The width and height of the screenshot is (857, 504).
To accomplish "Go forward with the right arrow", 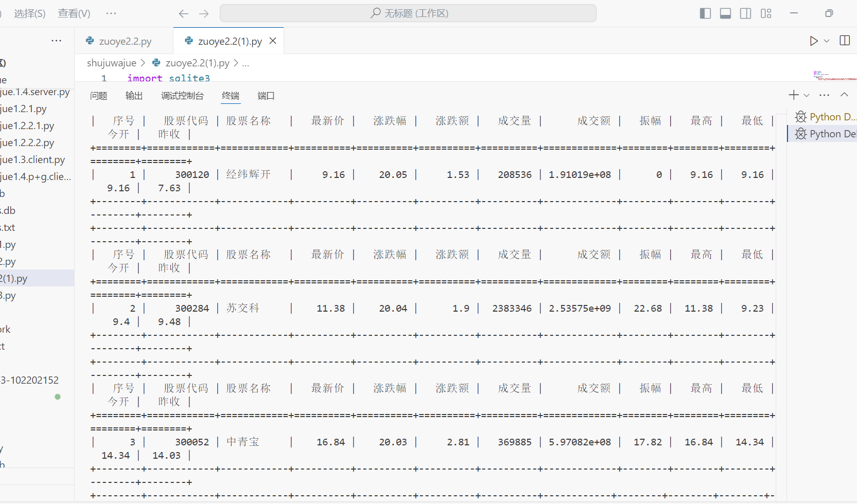I will pyautogui.click(x=204, y=13).
